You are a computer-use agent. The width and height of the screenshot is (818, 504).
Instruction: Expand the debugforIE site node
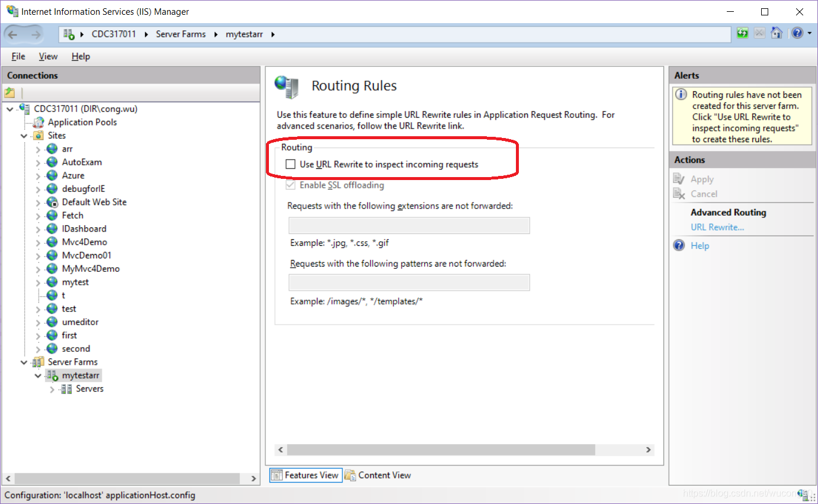click(x=38, y=189)
